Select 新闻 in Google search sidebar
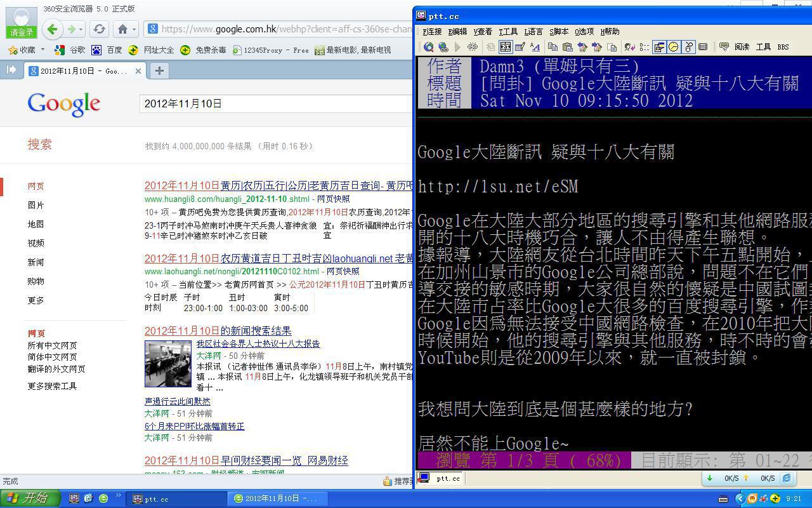 (x=36, y=262)
